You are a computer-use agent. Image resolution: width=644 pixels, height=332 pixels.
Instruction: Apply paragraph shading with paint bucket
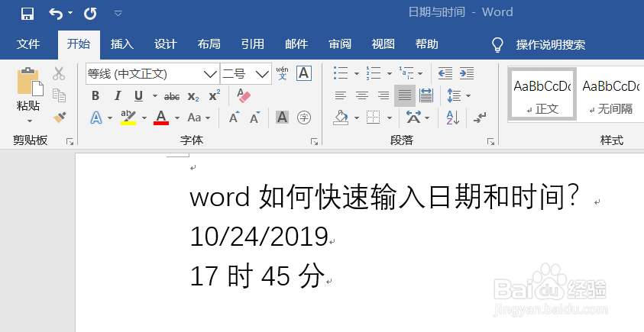341,118
